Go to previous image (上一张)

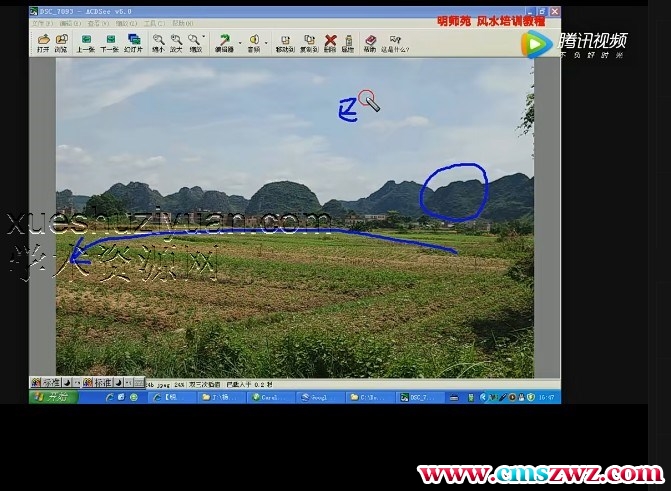(x=86, y=42)
